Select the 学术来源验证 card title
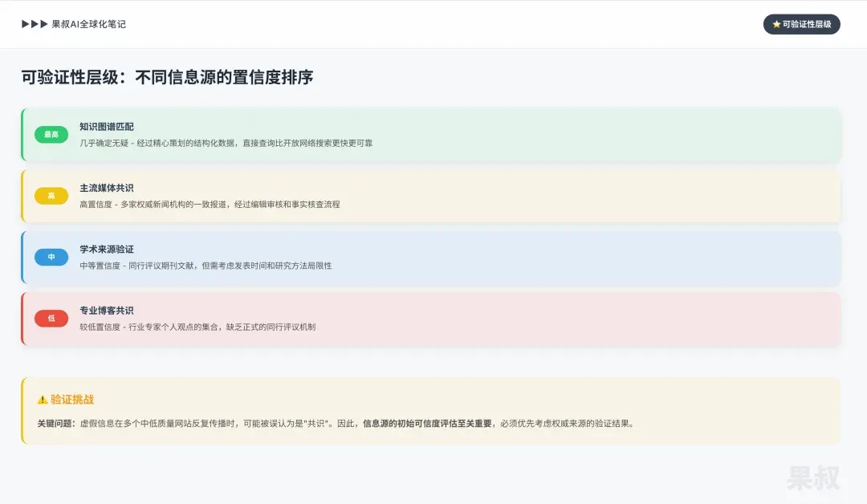Screen dimensions: 867x504 pos(107,250)
